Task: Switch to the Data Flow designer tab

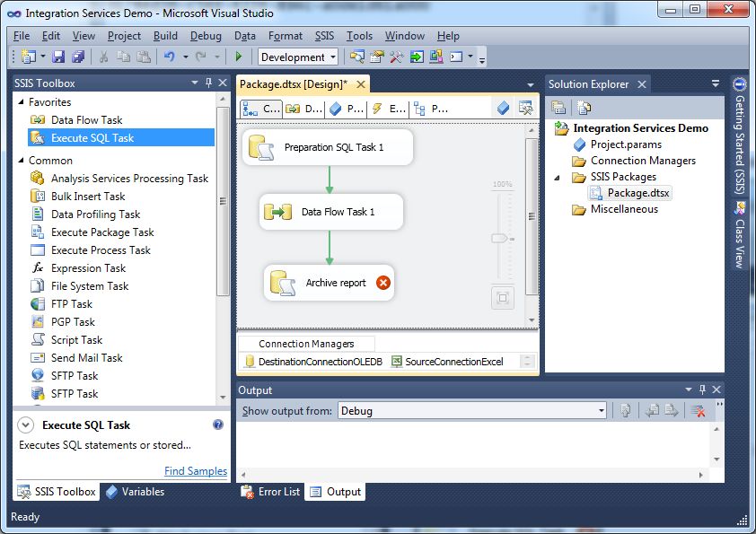Action: pos(303,109)
